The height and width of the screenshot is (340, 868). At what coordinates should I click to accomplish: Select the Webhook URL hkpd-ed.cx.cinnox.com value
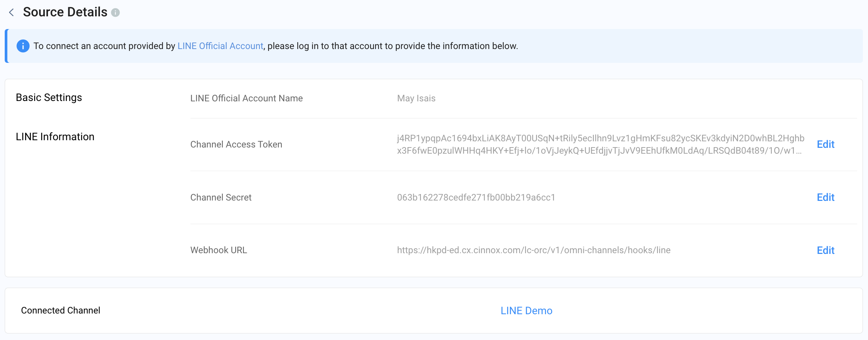pos(534,250)
